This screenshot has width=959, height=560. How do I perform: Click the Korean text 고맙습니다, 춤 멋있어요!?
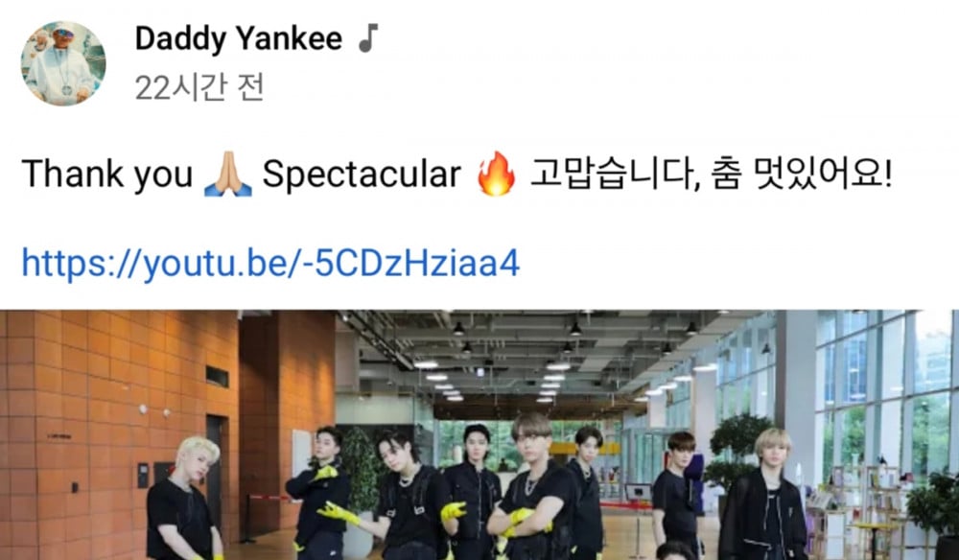pyautogui.click(x=712, y=175)
